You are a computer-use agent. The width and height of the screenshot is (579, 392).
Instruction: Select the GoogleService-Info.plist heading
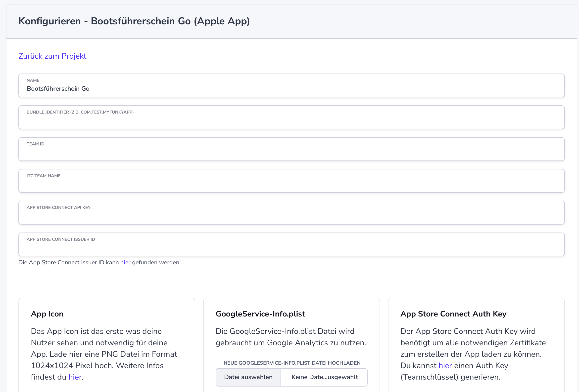click(x=260, y=314)
